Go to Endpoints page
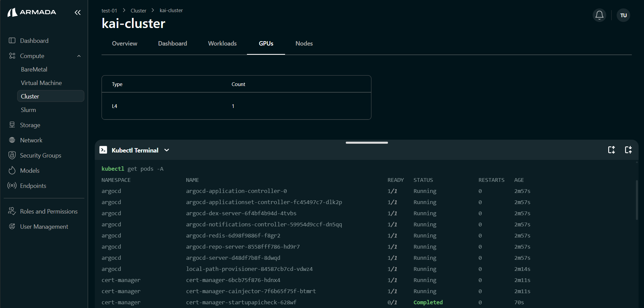The width and height of the screenshot is (644, 308). [33, 186]
